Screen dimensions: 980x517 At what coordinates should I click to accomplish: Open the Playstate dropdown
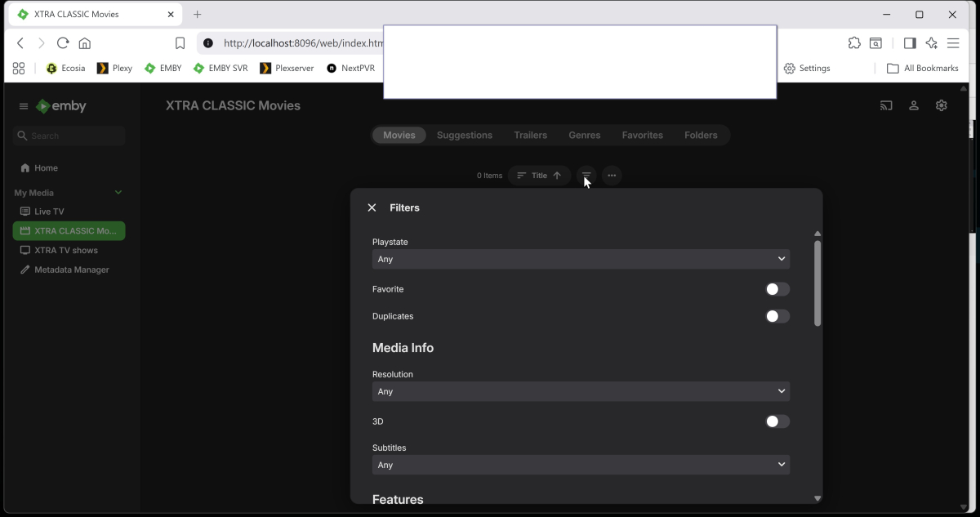(x=581, y=259)
